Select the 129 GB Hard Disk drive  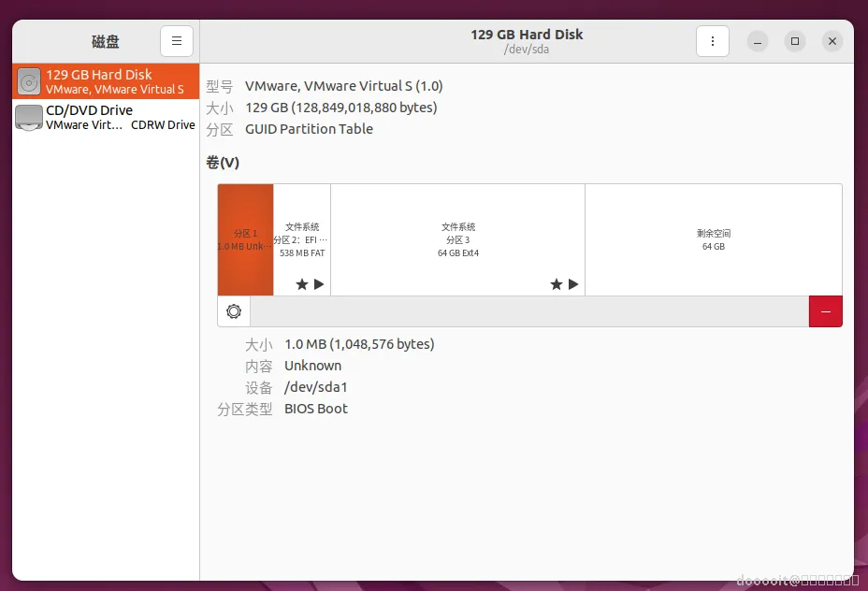click(106, 81)
